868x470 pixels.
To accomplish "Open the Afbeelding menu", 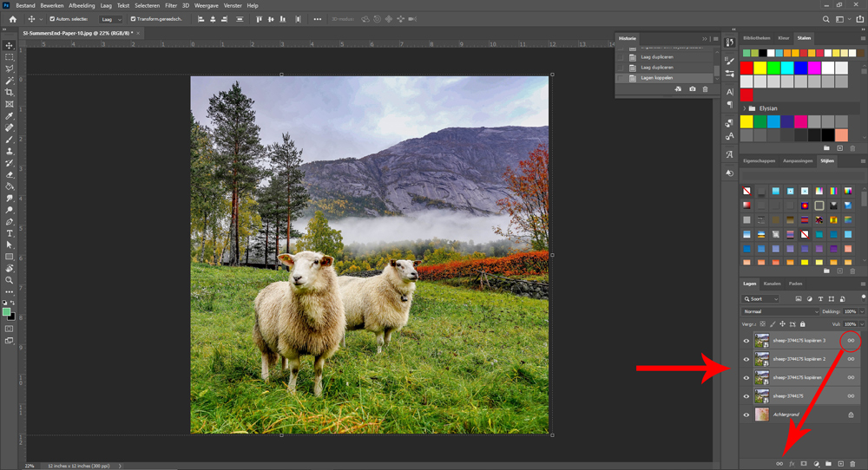I will [x=82, y=5].
